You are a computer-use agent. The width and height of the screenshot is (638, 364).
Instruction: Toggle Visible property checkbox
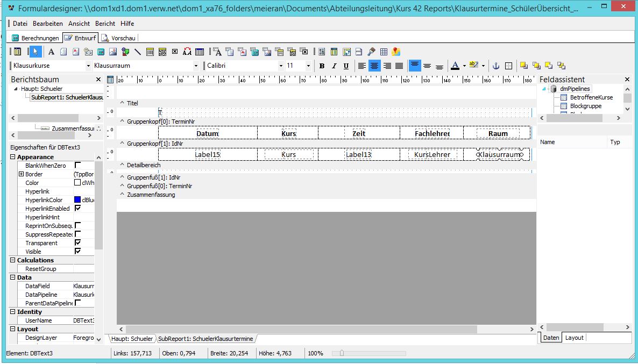click(77, 251)
